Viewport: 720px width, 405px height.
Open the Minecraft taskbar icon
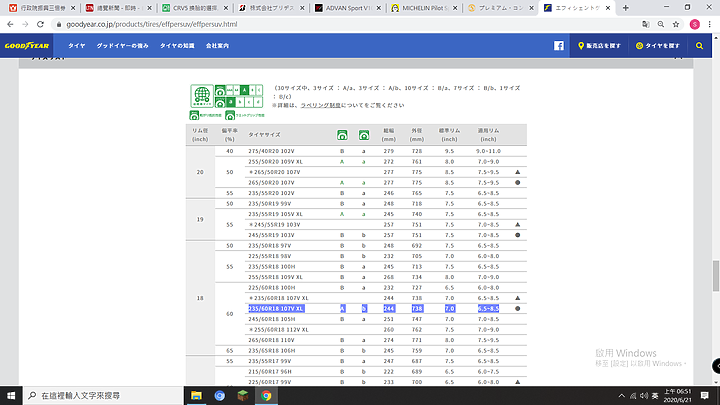coord(243,395)
